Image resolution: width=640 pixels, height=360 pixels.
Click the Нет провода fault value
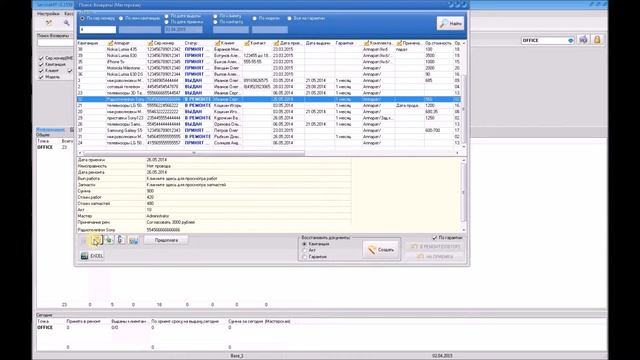[159, 166]
